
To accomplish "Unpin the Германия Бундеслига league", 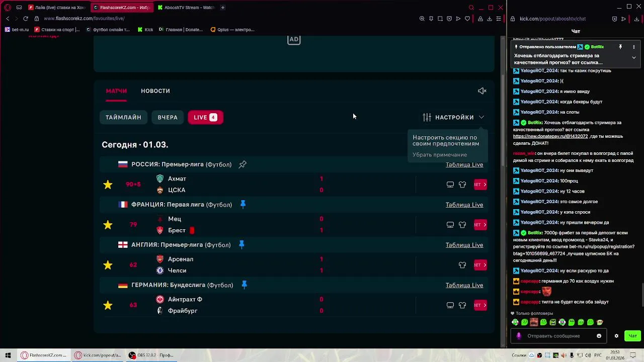I will (x=244, y=285).
